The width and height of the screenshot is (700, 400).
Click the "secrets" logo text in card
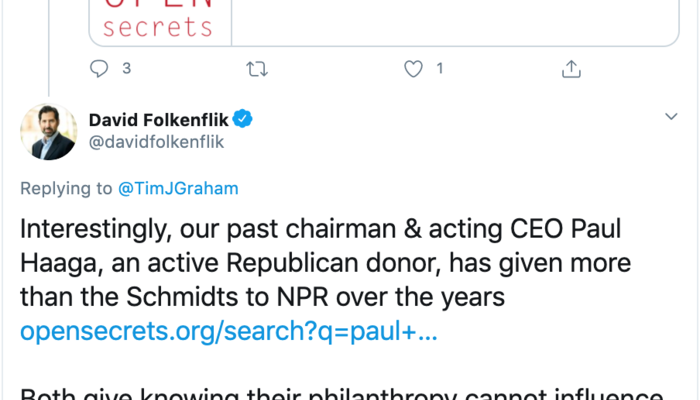point(158,26)
